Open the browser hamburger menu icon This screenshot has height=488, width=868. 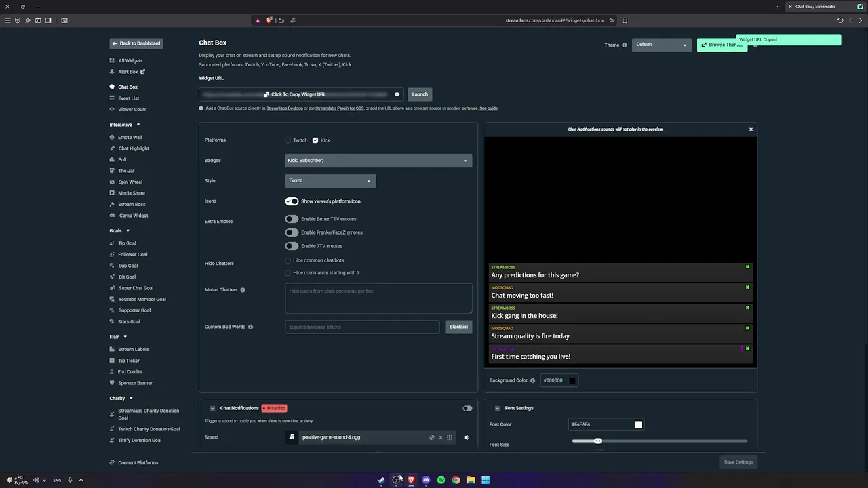pyautogui.click(x=7, y=20)
